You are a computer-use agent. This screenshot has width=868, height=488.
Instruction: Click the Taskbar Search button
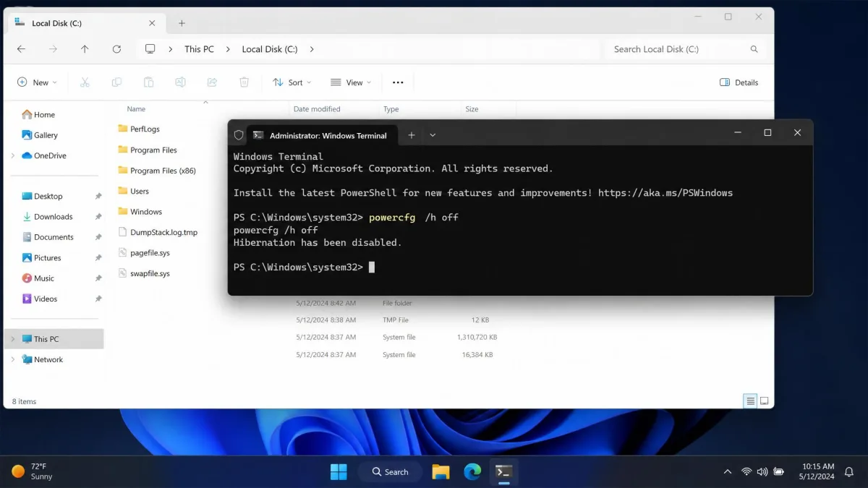click(390, 471)
